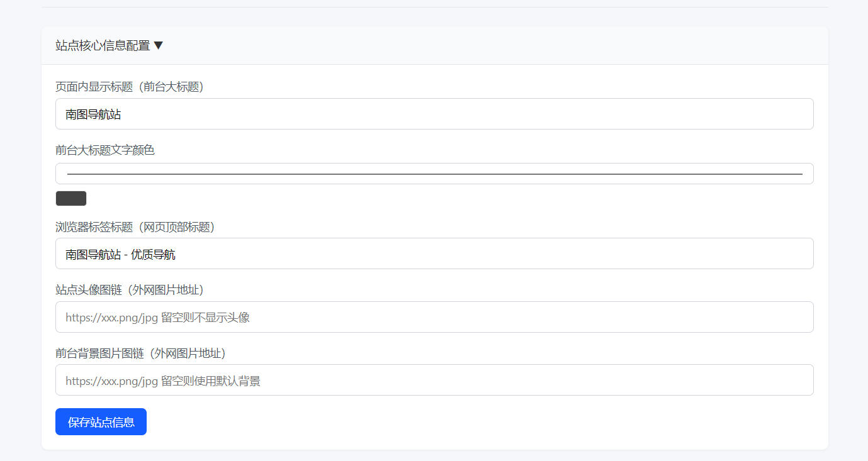Click the 页面内显示标题（前台大标题）label
This screenshot has height=461, width=868.
pos(129,87)
